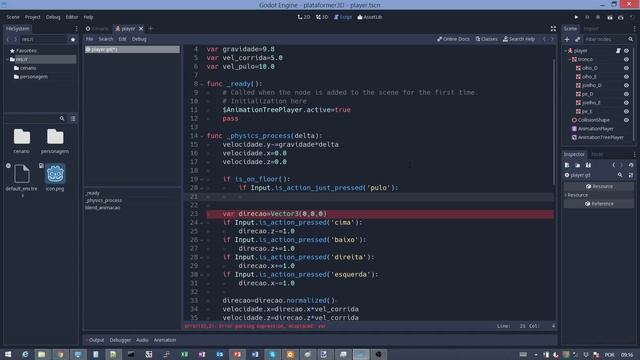The width and height of the screenshot is (640, 360).
Task: Jump to blend_animacao in method list
Action: click(x=102, y=207)
